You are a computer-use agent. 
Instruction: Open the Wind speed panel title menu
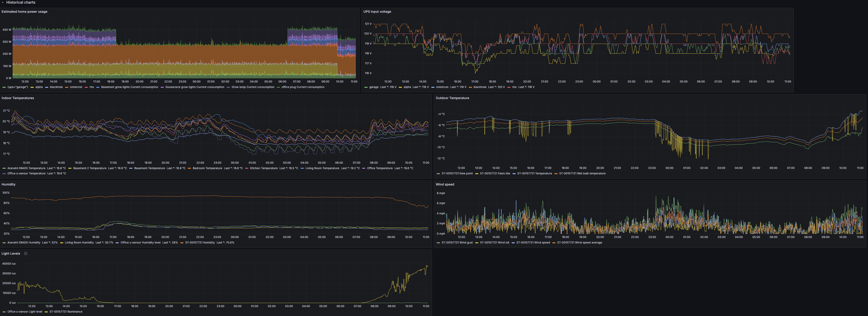pyautogui.click(x=445, y=184)
